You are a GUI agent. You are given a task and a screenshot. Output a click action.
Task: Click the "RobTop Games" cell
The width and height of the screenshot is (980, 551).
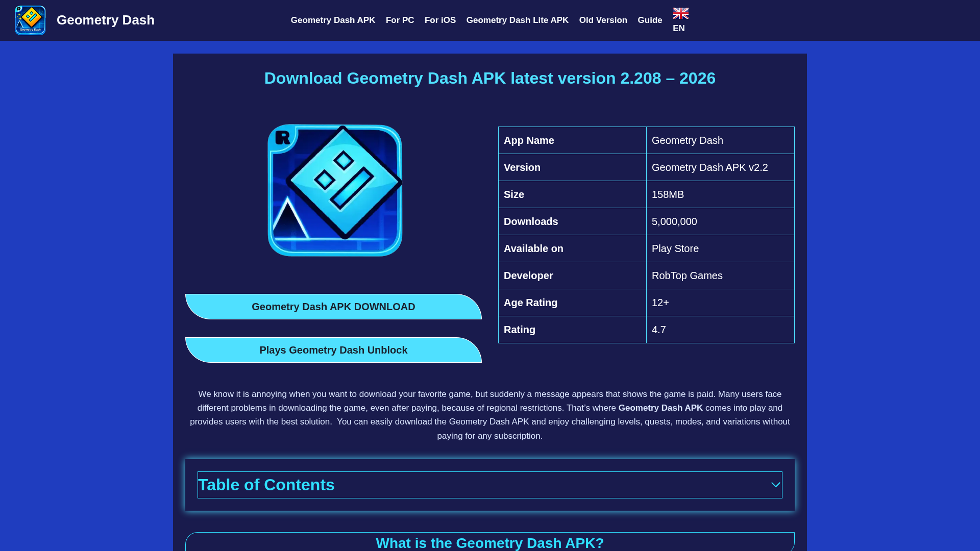(720, 275)
